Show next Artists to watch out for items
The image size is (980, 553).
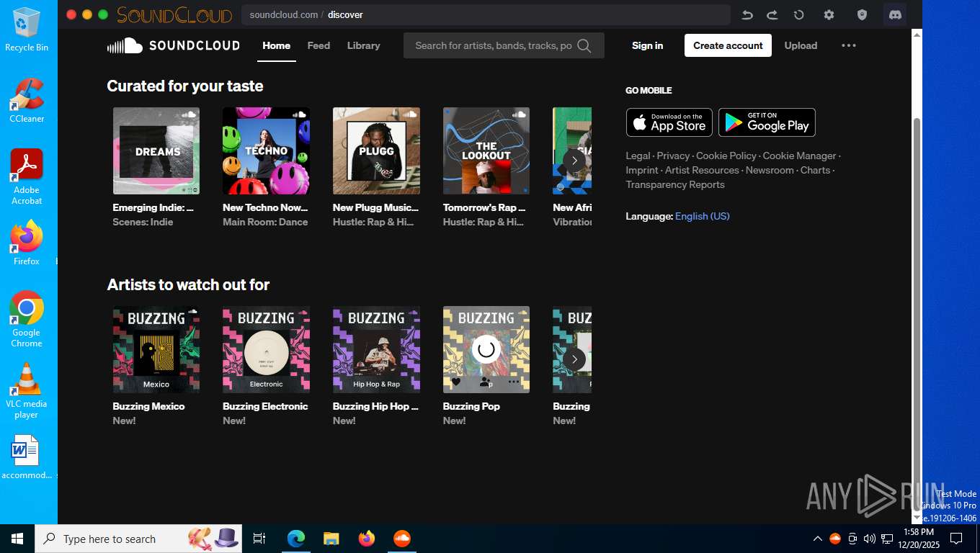tap(574, 359)
